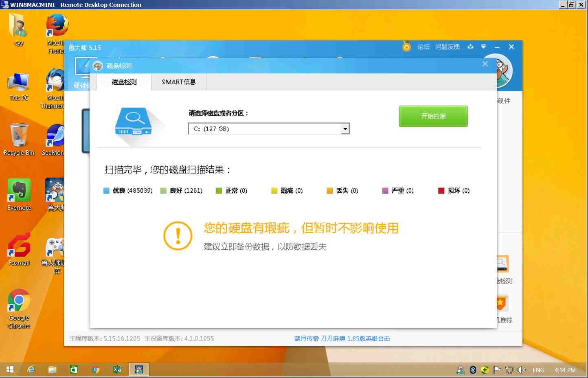Restore the Remote Desktop Connection window
The height and width of the screenshot is (378, 588).
click(x=572, y=4)
